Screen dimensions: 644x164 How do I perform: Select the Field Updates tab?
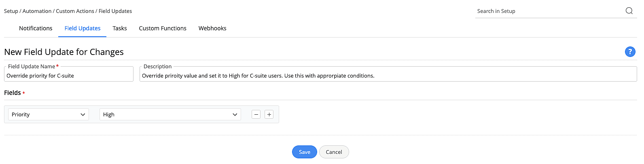83,28
